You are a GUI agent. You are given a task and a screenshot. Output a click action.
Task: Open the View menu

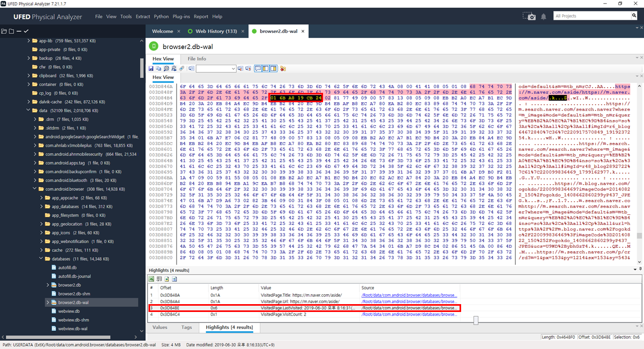pos(112,17)
